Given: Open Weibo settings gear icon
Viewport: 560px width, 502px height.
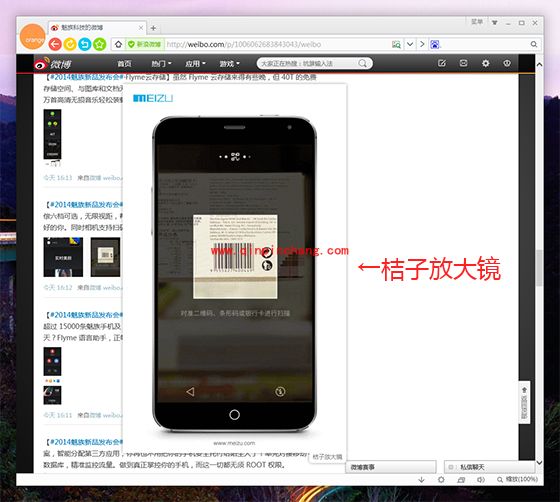Looking at the screenshot, I should pos(485,63).
